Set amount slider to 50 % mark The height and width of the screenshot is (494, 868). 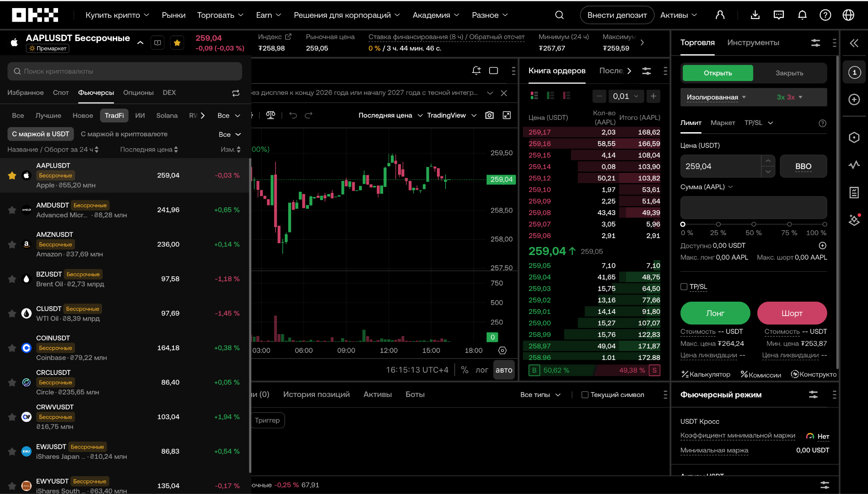754,224
